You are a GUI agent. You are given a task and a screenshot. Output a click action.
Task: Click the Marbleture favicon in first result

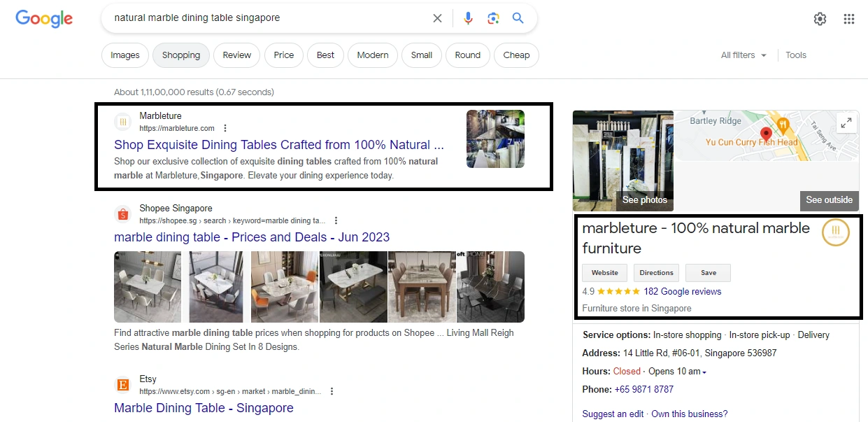pyautogui.click(x=123, y=122)
